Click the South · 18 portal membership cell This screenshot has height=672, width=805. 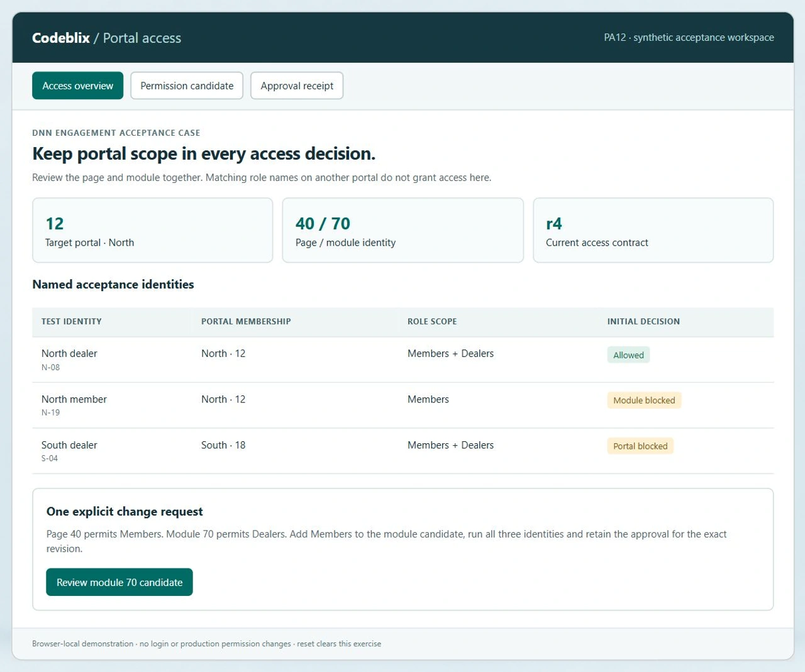pyautogui.click(x=223, y=445)
